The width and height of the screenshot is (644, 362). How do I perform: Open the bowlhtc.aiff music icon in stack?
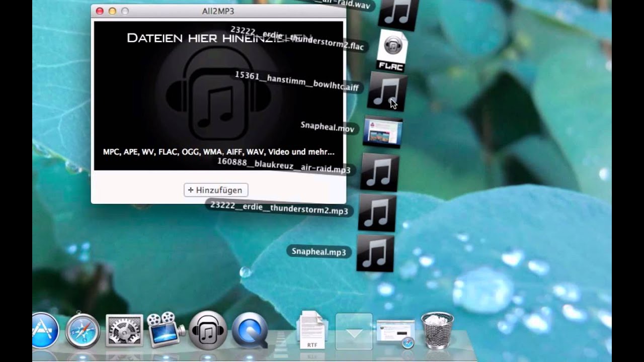point(386,90)
